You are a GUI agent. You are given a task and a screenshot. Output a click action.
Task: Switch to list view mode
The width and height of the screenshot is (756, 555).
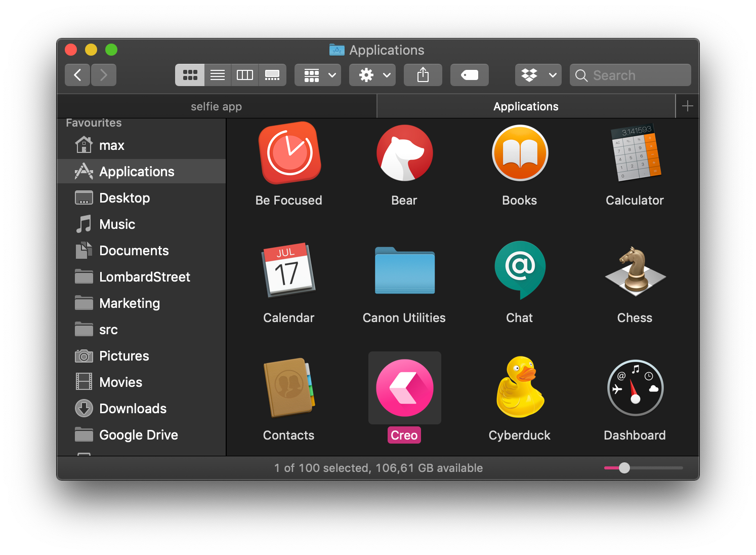pos(218,75)
